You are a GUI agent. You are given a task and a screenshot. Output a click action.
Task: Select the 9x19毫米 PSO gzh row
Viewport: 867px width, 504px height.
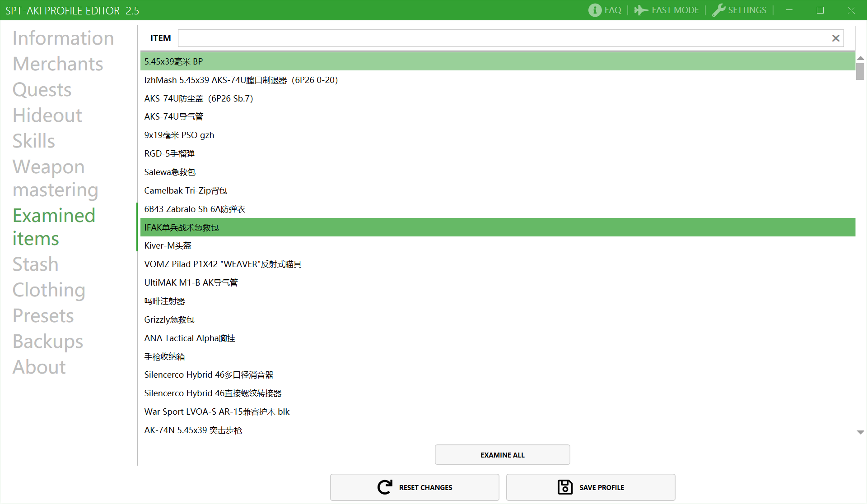498,135
